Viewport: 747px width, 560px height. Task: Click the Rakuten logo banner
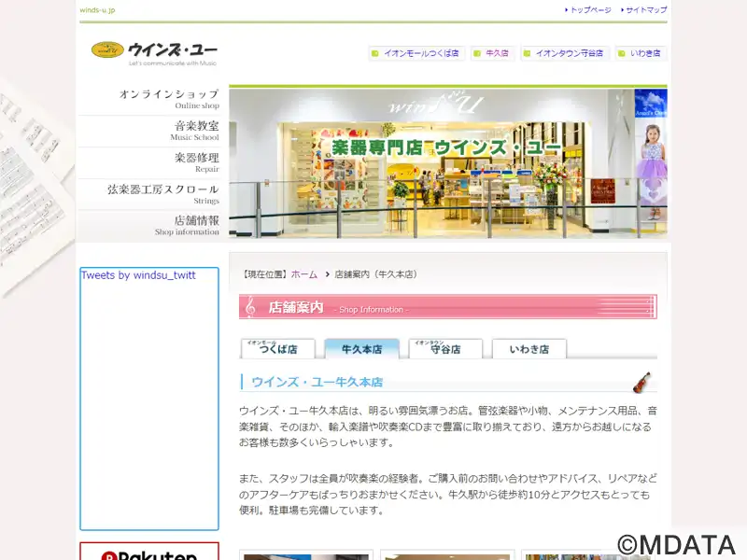coord(149,551)
